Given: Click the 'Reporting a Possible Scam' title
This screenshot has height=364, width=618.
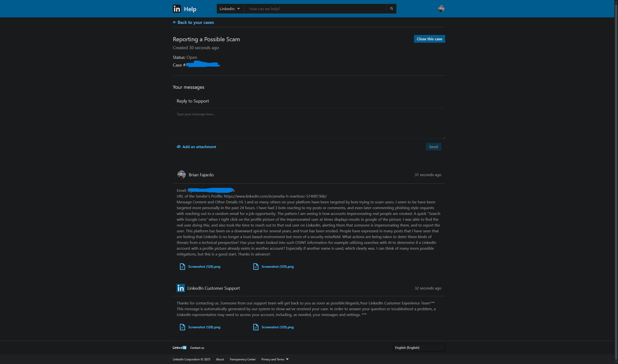Looking at the screenshot, I should (x=206, y=39).
